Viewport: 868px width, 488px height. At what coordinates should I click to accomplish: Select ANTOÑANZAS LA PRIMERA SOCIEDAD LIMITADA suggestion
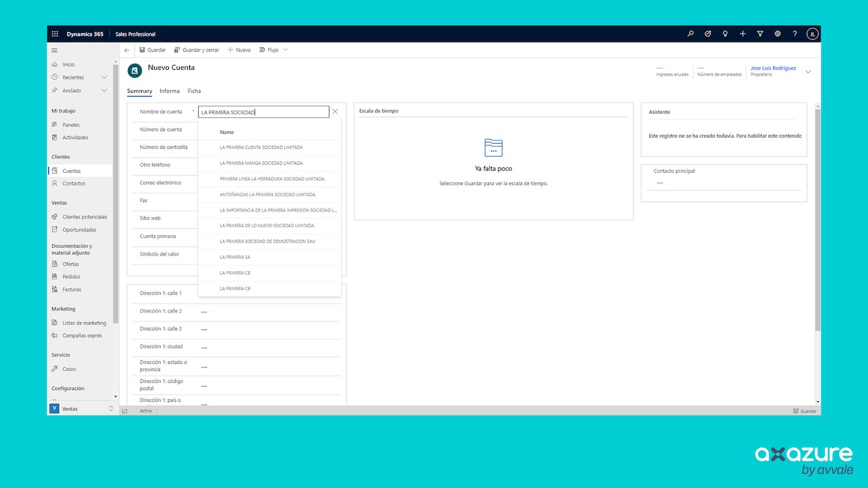click(x=269, y=195)
